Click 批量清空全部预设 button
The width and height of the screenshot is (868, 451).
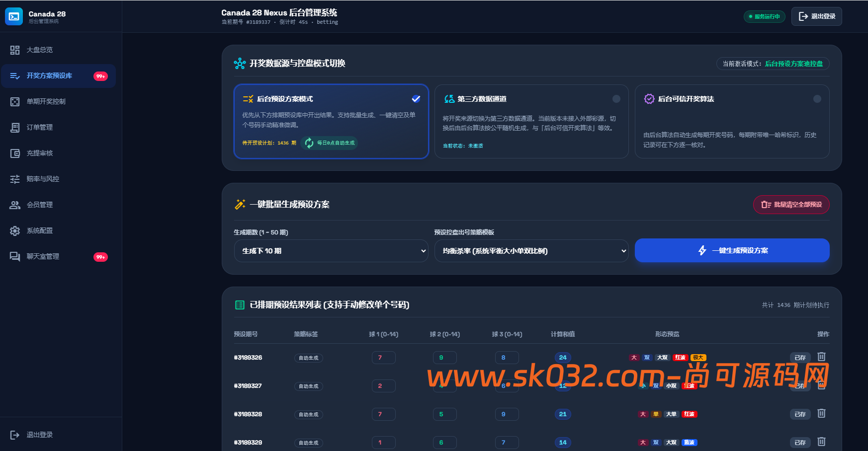pyautogui.click(x=791, y=205)
